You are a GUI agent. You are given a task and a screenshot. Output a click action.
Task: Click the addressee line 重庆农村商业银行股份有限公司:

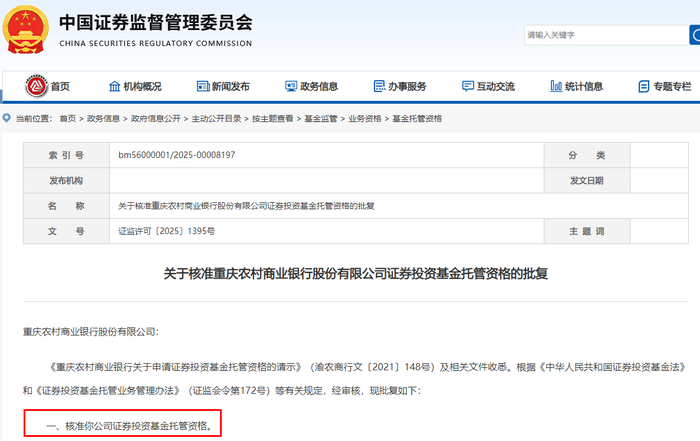click(91, 332)
